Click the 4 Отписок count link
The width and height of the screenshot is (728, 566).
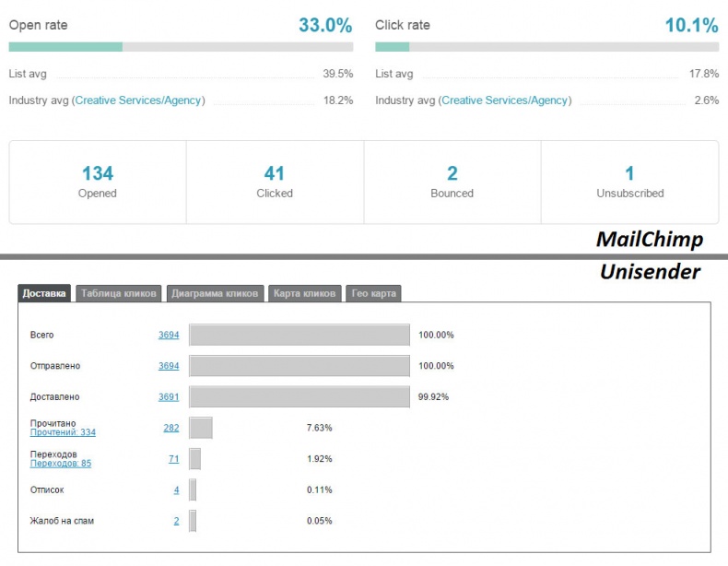click(x=176, y=490)
